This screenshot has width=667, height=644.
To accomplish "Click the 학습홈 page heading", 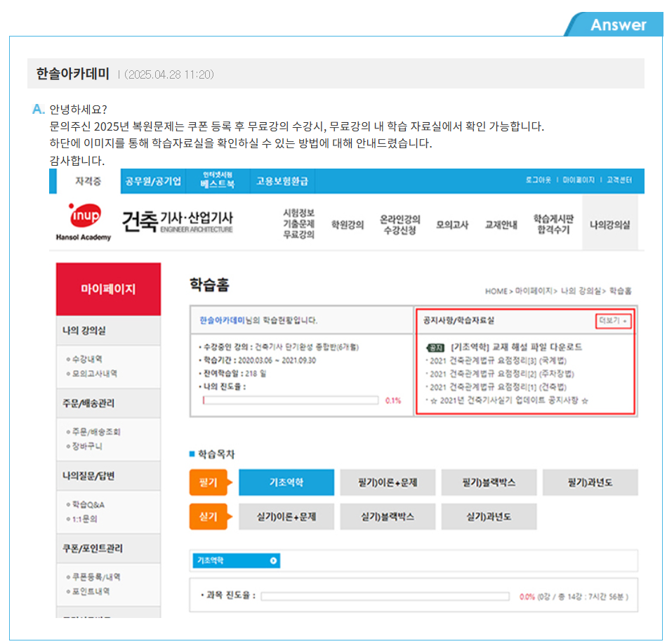I will [209, 284].
